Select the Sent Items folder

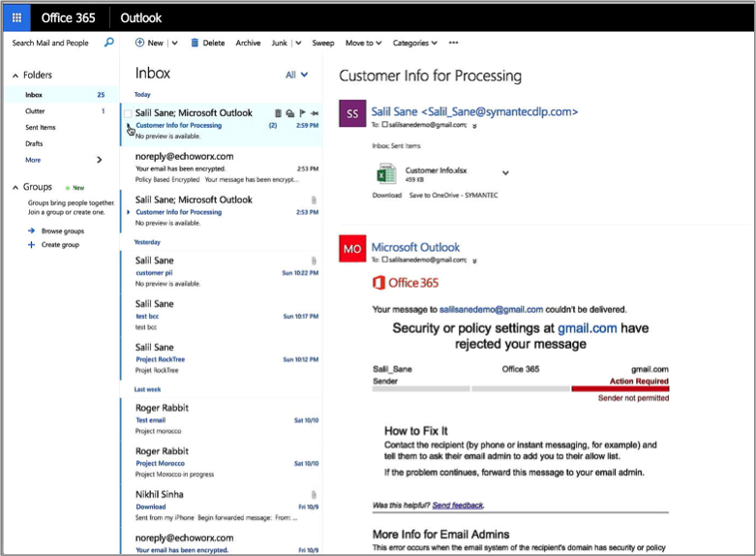click(62, 128)
